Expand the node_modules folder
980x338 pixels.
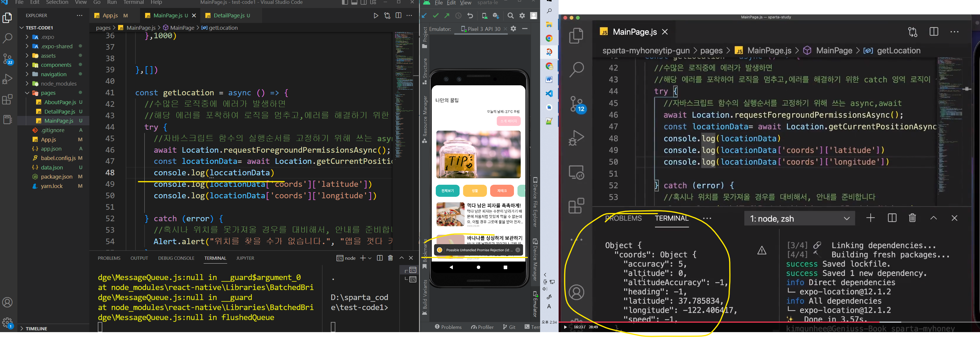point(27,83)
